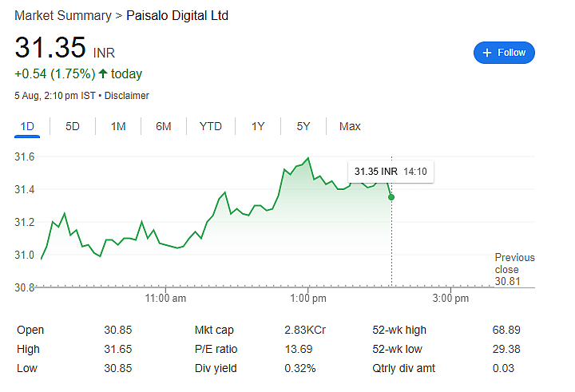
Task: Select the 1D time range tab
Action: pyautogui.click(x=27, y=126)
